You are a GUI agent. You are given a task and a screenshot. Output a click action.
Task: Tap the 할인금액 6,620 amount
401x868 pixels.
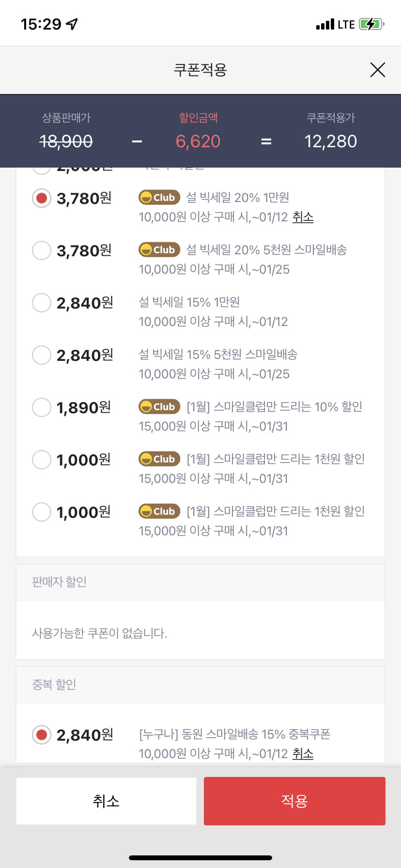pyautogui.click(x=198, y=141)
